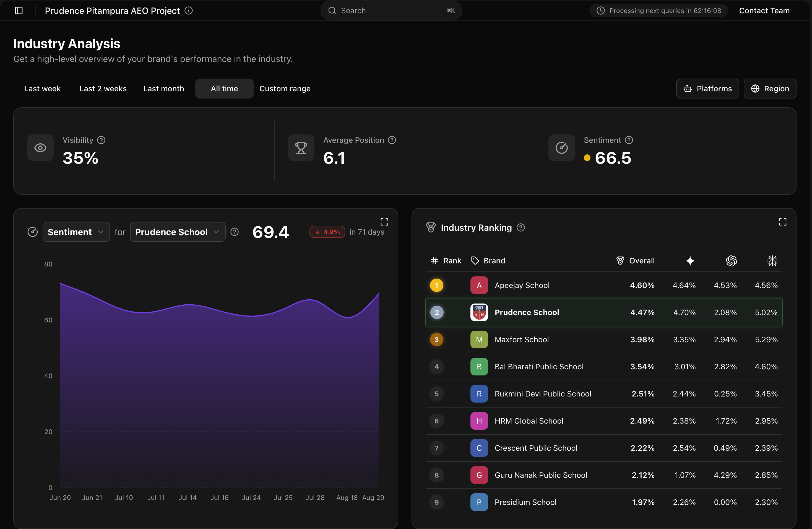The image size is (812, 529).
Task: Expand the sentiment chart to fullscreen
Action: click(x=384, y=222)
